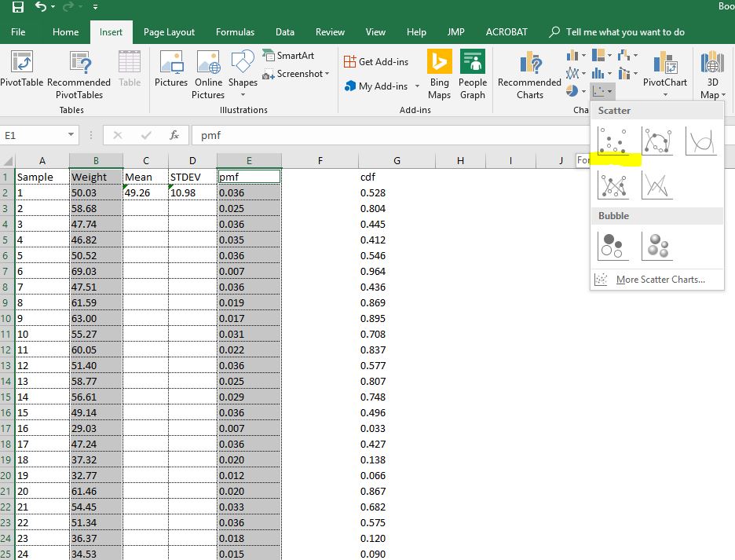This screenshot has height=560, width=735.
Task: Switch to the View tab
Action: click(375, 32)
